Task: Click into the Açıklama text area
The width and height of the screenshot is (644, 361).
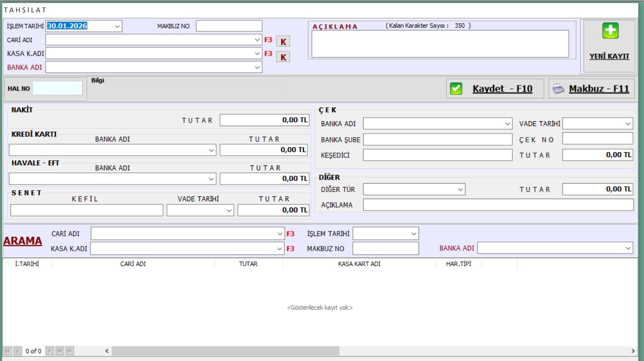Action: pyautogui.click(x=440, y=44)
